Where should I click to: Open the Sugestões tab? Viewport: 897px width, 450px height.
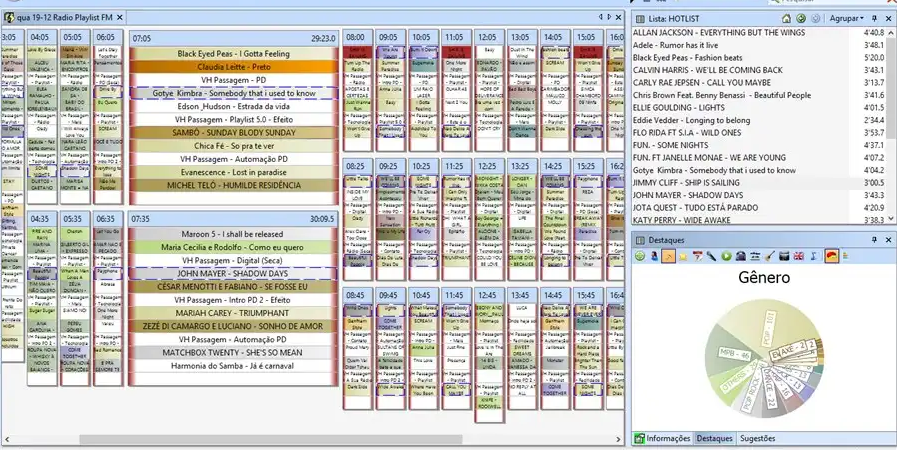click(x=757, y=439)
